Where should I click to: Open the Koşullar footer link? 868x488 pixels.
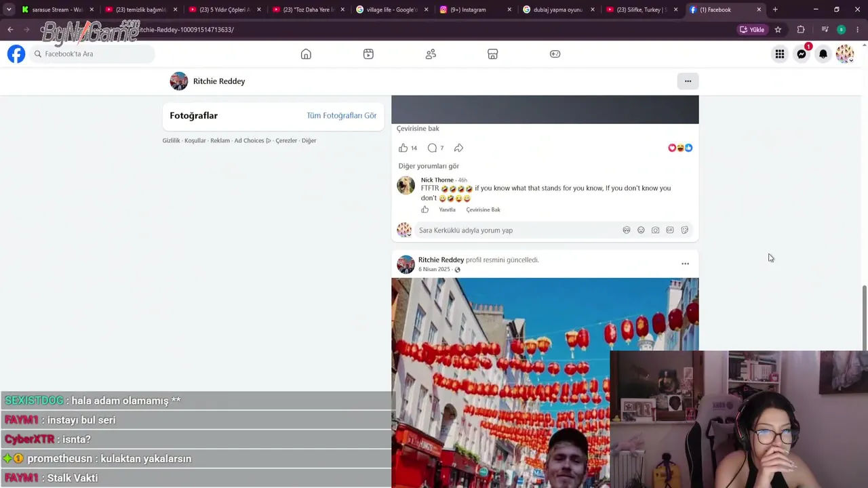tap(195, 140)
